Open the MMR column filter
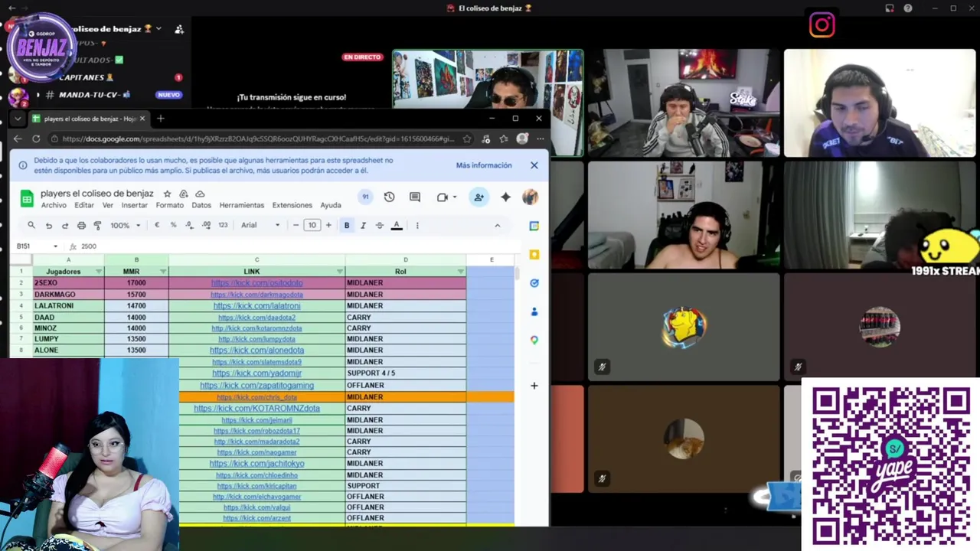This screenshot has height=551, width=980. [163, 272]
